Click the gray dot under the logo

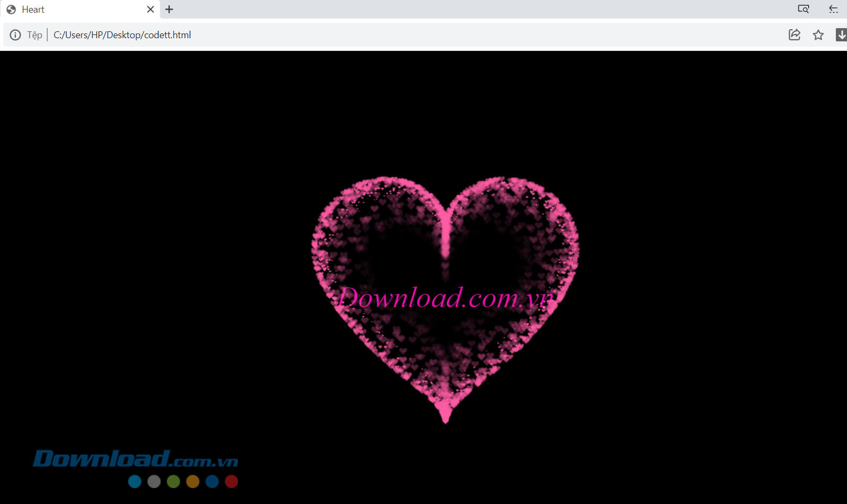[x=154, y=481]
